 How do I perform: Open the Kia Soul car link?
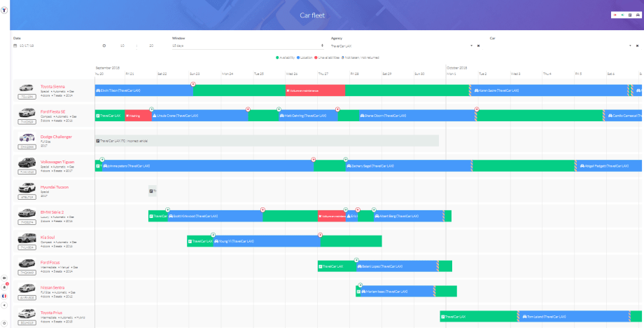pyautogui.click(x=48, y=237)
